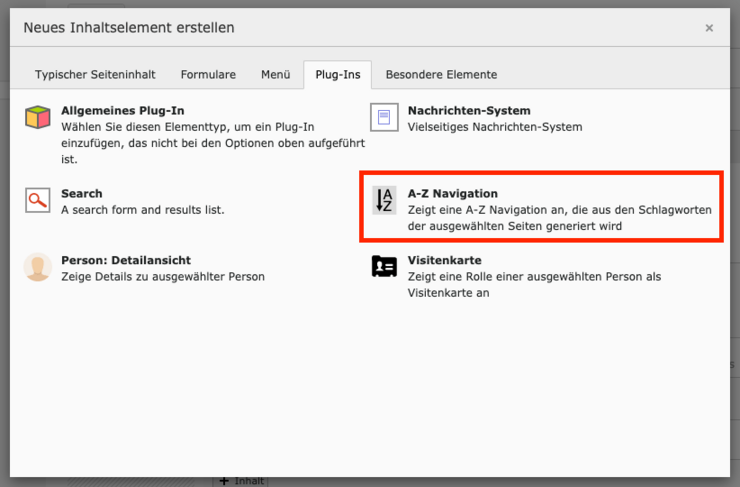Click the Allgemeines Plug-In cube icon
The width and height of the screenshot is (740, 487).
[38, 118]
